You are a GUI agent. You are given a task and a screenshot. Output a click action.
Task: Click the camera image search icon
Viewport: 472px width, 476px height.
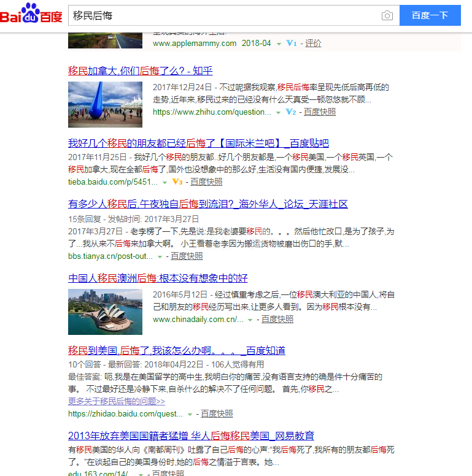[x=387, y=15]
